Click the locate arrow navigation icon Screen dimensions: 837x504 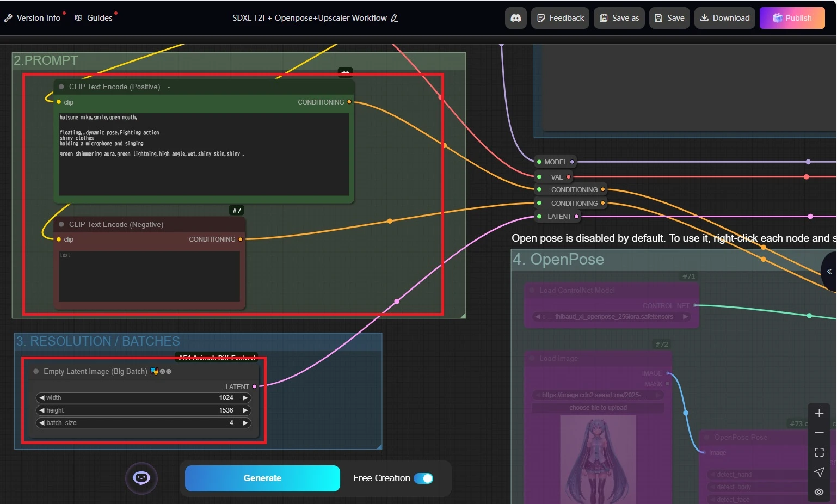tap(819, 472)
